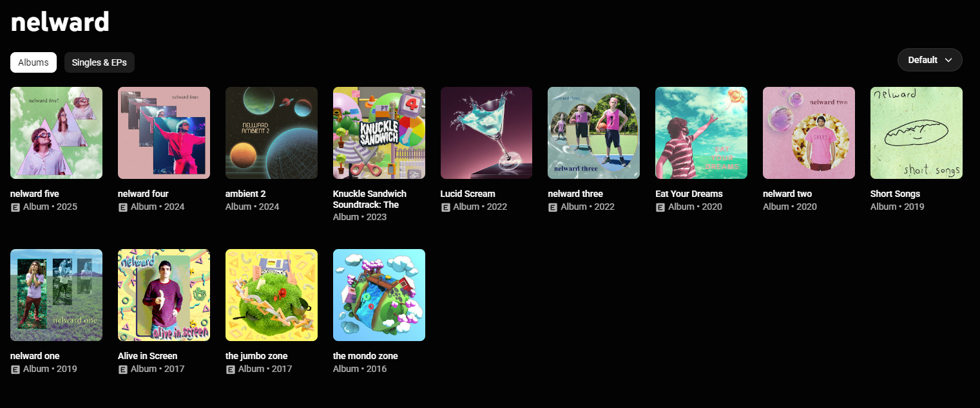The width and height of the screenshot is (980, 408).
Task: Open the nelward five album cover
Action: tap(57, 133)
